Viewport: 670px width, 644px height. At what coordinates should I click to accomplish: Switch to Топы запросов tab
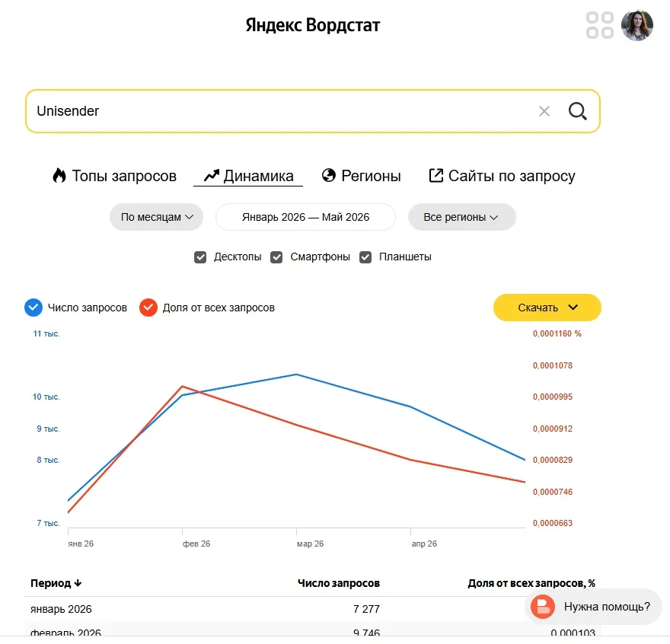[114, 176]
